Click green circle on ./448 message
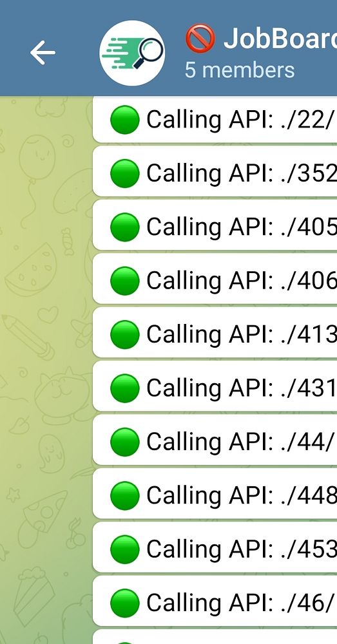Screen dimensions: 337x644 pos(125,496)
